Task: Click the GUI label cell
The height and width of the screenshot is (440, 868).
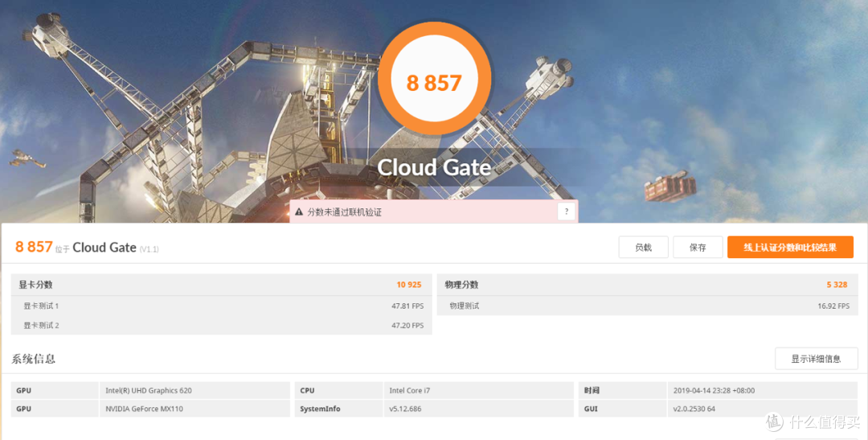Action: [x=622, y=409]
